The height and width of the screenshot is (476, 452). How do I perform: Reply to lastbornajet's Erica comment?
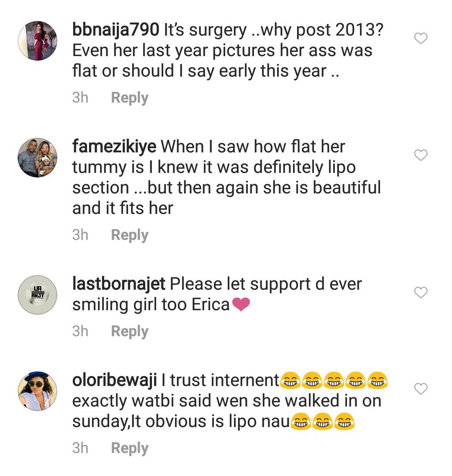[130, 332]
